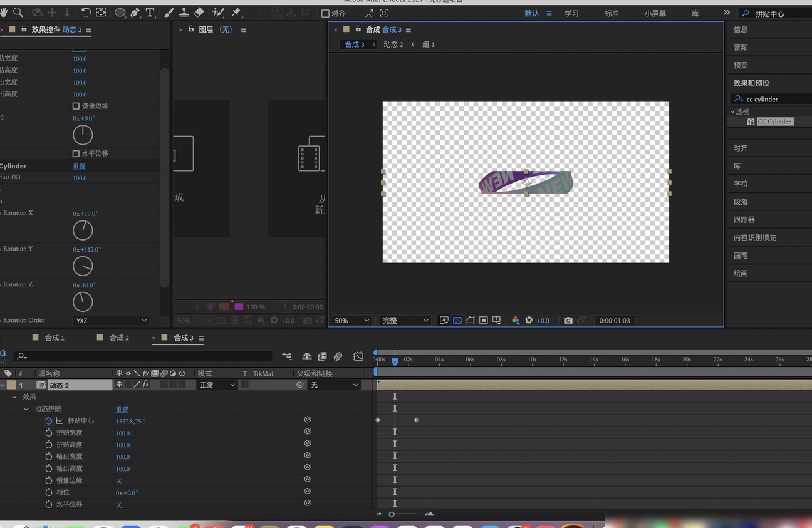The width and height of the screenshot is (812, 528).
Task: Select the Zoom magnifier tool
Action: [18, 13]
